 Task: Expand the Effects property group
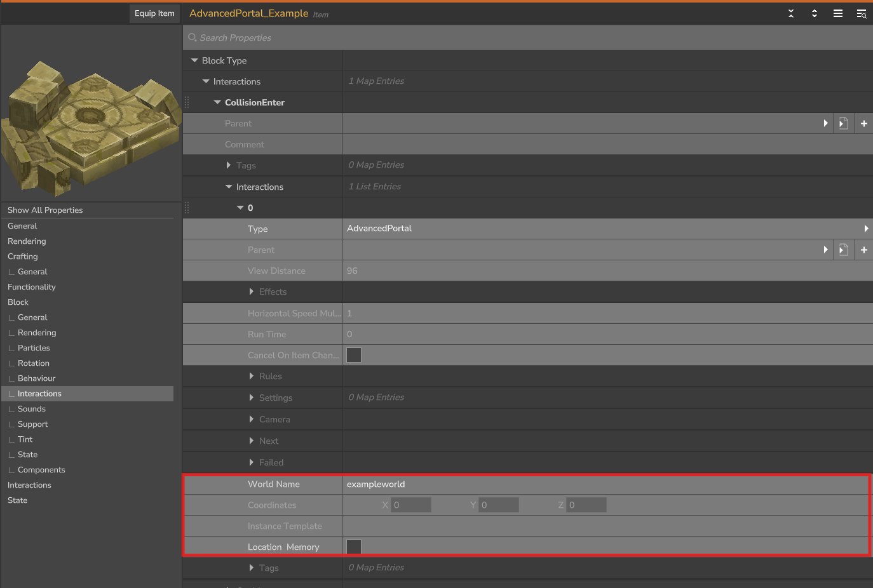click(252, 291)
